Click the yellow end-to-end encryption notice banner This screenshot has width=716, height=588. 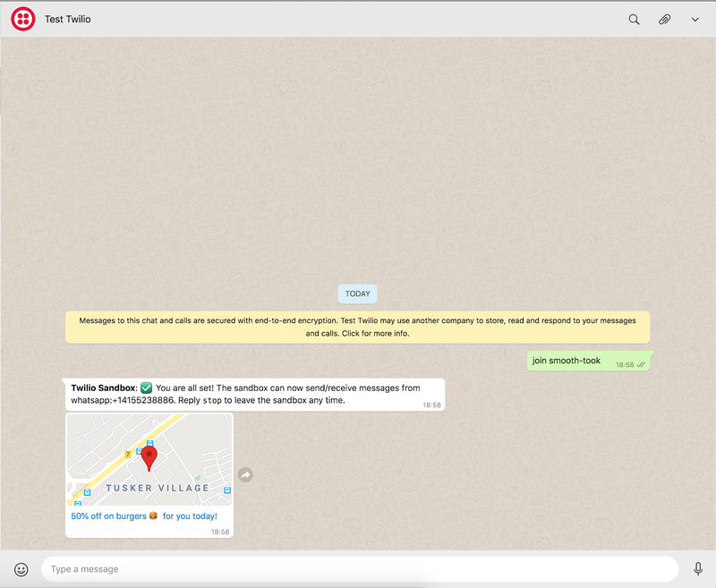pos(358,326)
